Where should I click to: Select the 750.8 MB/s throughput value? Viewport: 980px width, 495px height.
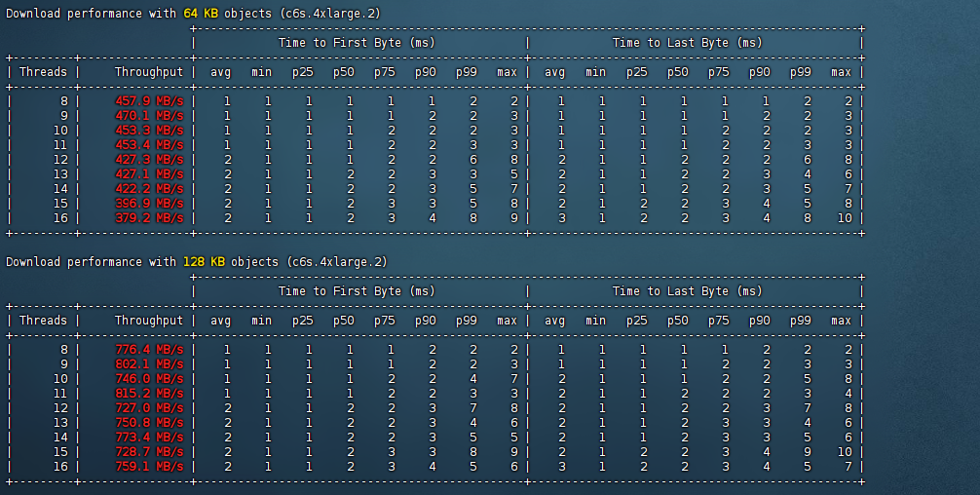[149, 423]
